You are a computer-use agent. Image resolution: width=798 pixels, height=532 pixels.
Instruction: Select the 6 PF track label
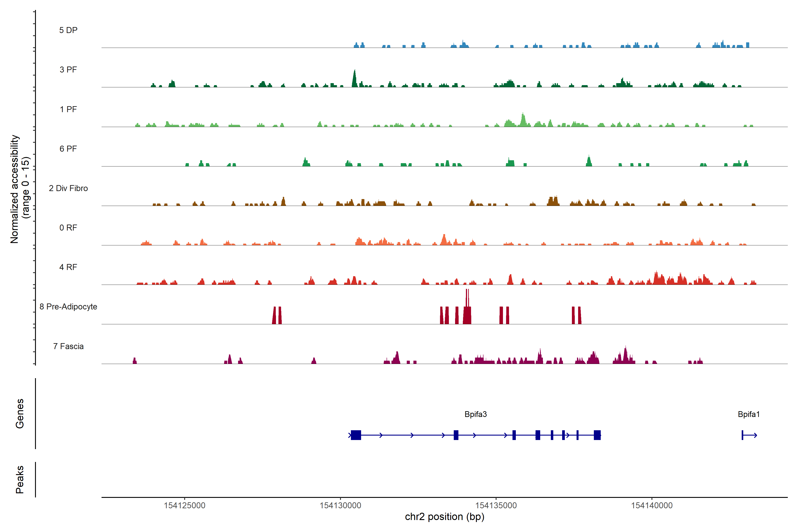coord(68,149)
